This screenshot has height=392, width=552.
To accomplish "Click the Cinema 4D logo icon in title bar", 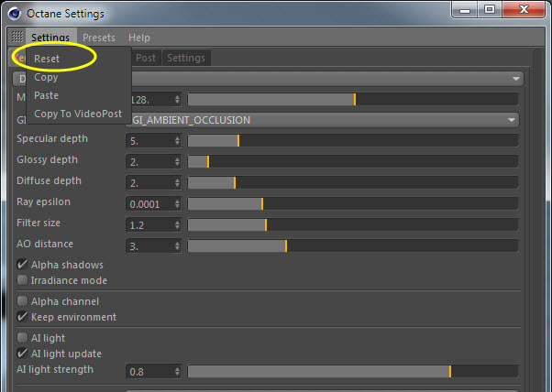I will (15, 14).
